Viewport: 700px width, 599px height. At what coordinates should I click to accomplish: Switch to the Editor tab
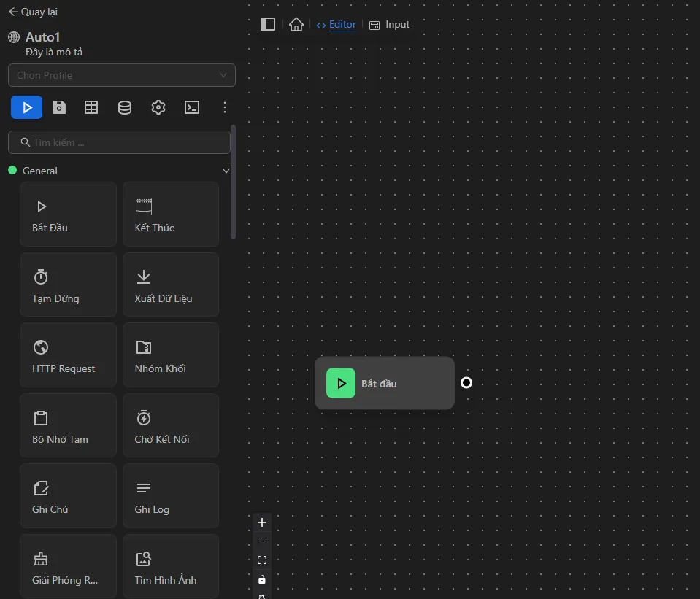[x=336, y=25]
